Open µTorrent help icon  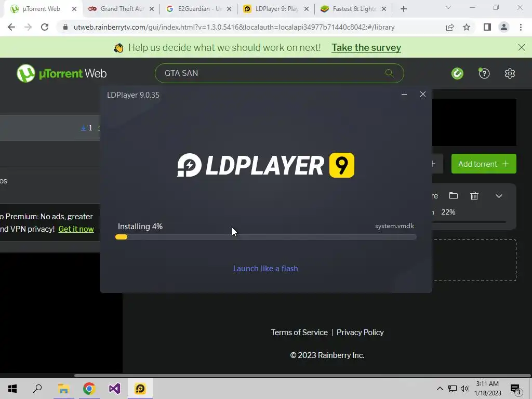484,73
